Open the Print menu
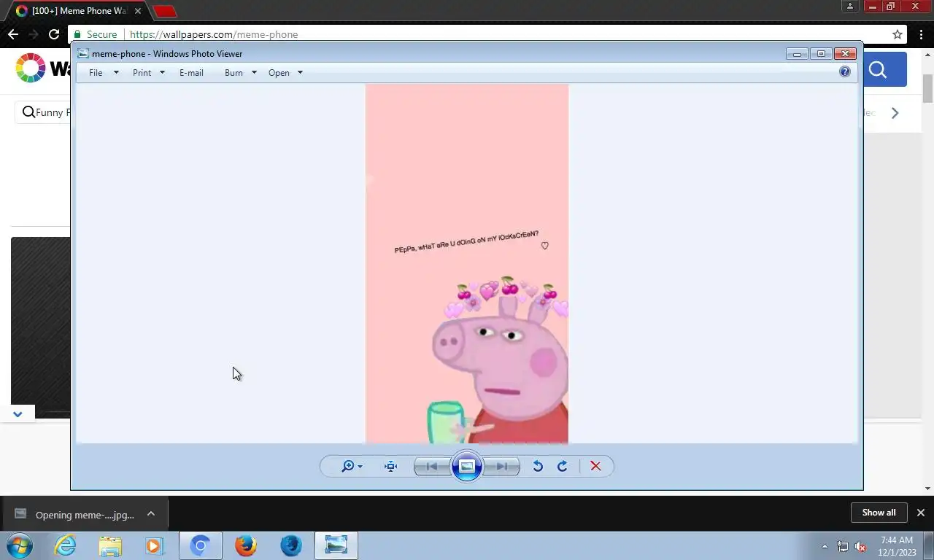 142,73
